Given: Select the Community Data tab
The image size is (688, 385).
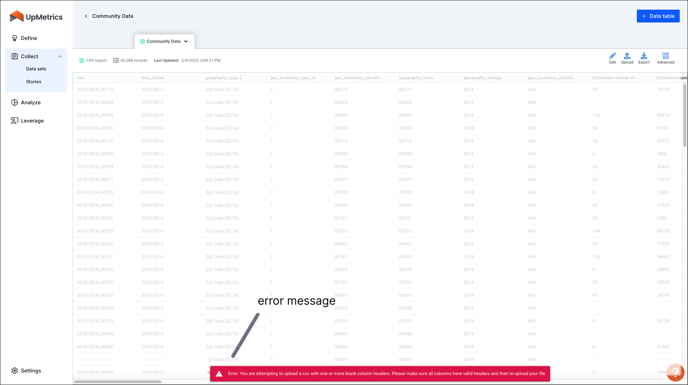Looking at the screenshot, I should [164, 41].
